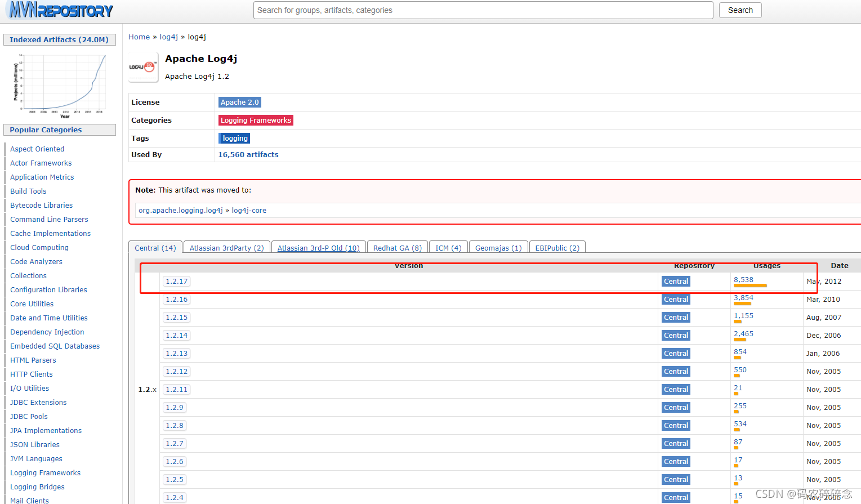This screenshot has width=861, height=504.
Task: Click Central repository badge for 1.2.9
Action: click(676, 408)
